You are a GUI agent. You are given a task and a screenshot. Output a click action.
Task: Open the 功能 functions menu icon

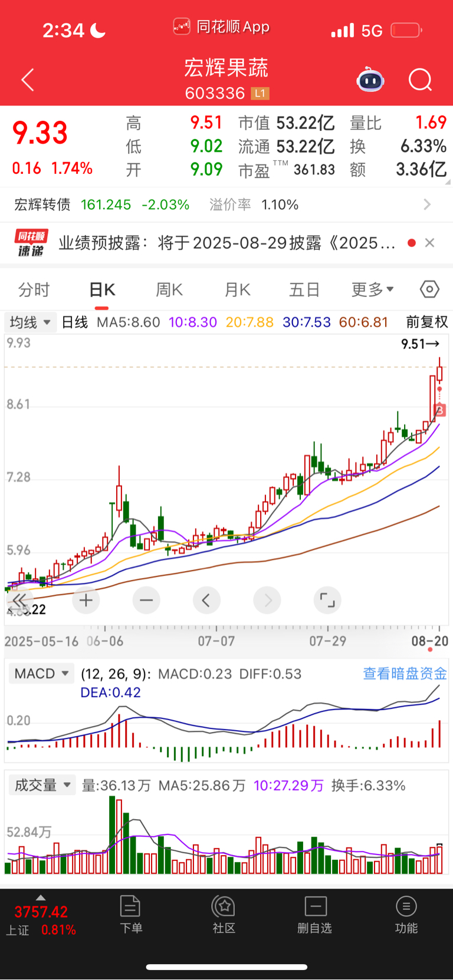pyautogui.click(x=406, y=914)
